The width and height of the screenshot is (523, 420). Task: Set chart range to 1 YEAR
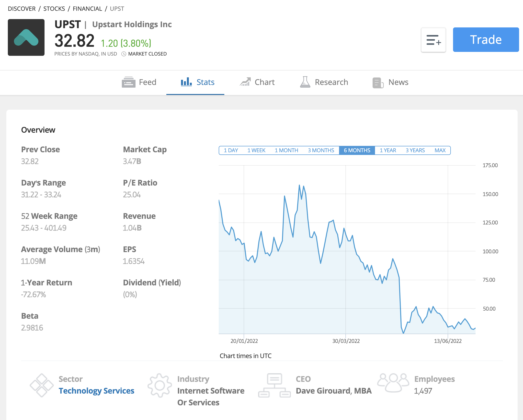[388, 150]
